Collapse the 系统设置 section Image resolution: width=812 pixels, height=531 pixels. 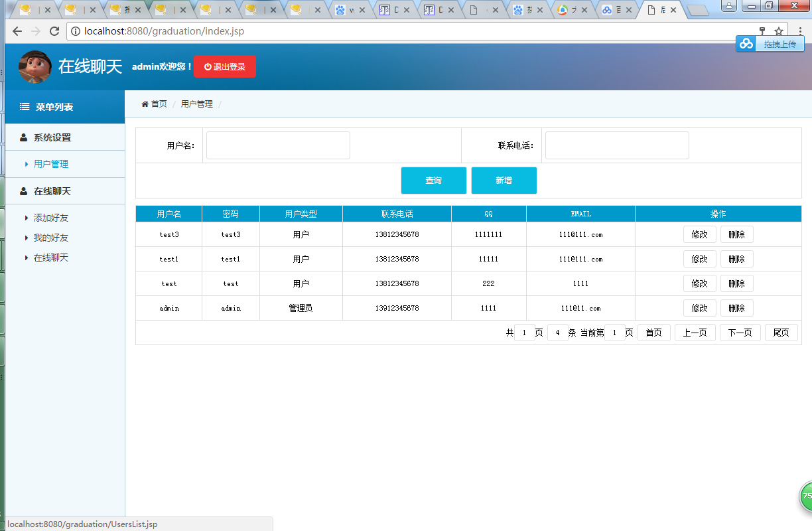pyautogui.click(x=65, y=137)
